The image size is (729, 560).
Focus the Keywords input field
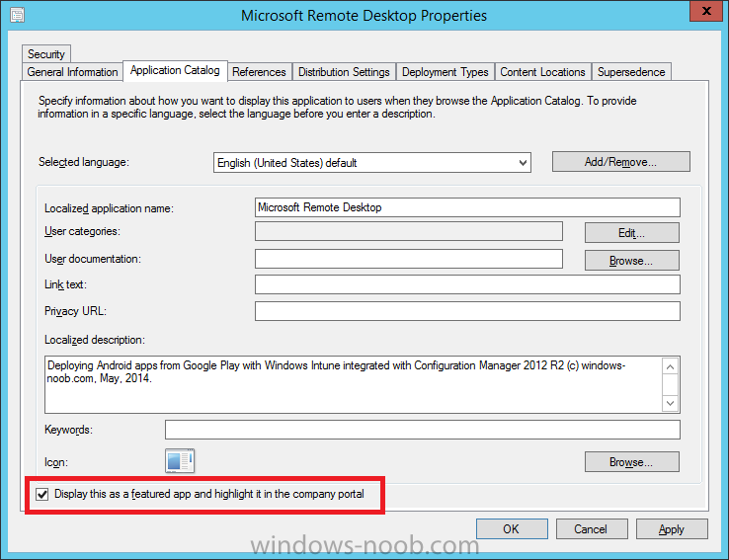click(422, 430)
